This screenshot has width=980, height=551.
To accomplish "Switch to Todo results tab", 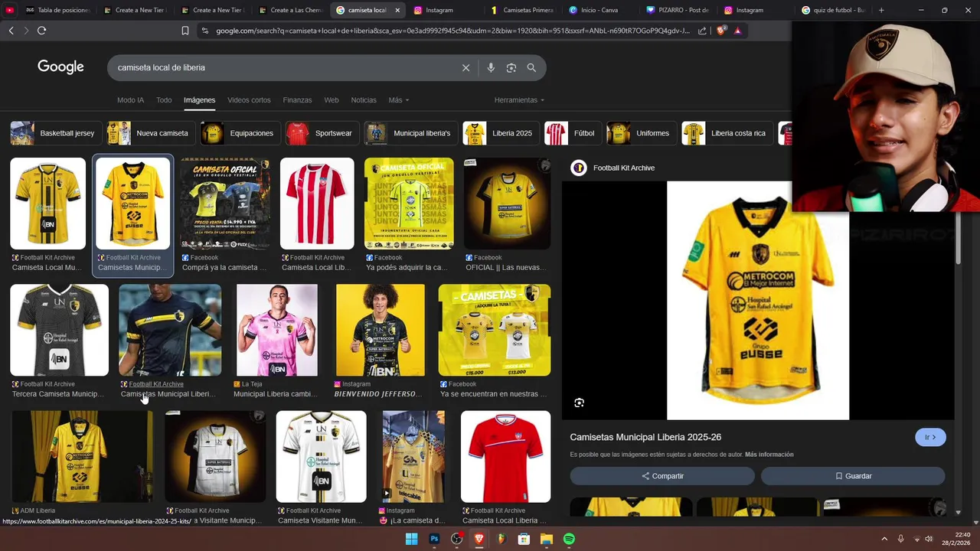I will pos(164,100).
